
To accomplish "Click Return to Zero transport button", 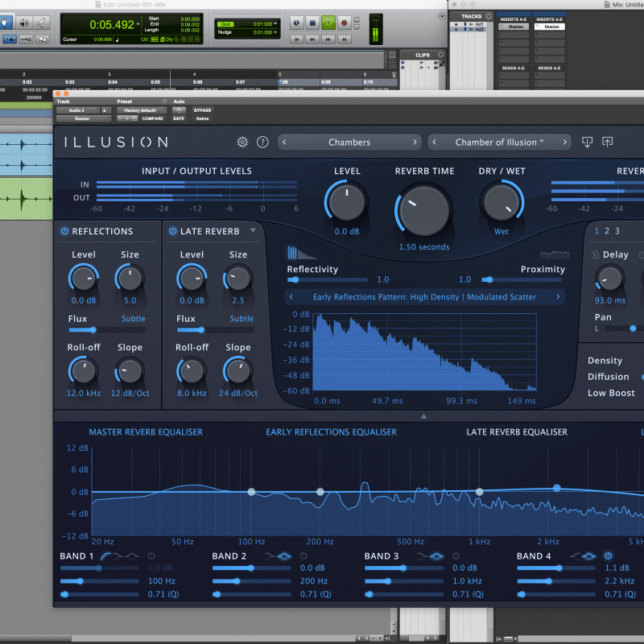I will [x=297, y=39].
